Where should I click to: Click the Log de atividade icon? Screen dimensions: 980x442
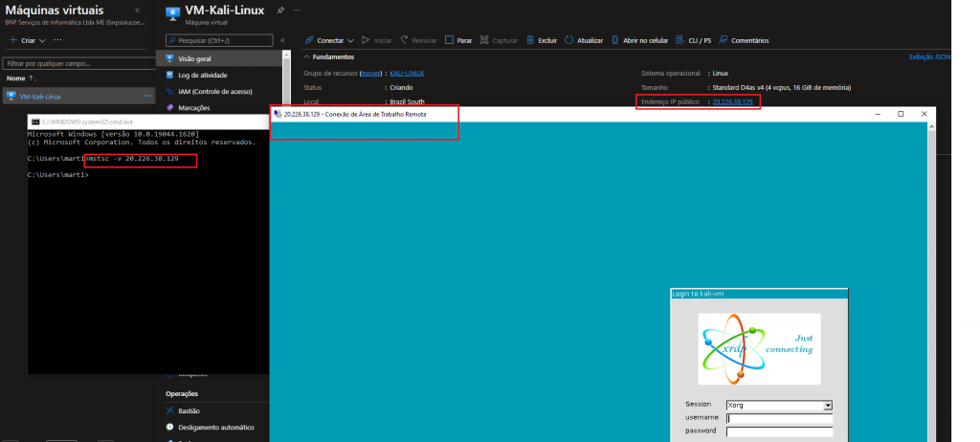tap(169, 75)
